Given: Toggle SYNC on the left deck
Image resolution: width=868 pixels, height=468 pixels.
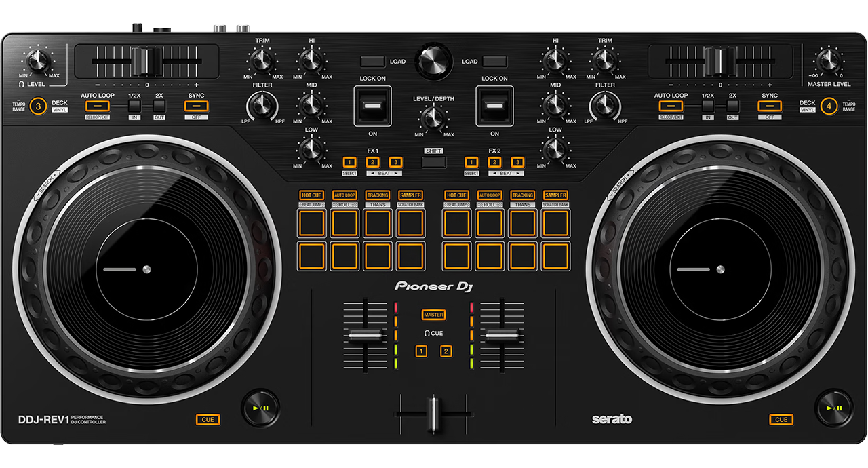Looking at the screenshot, I should tap(195, 106).
